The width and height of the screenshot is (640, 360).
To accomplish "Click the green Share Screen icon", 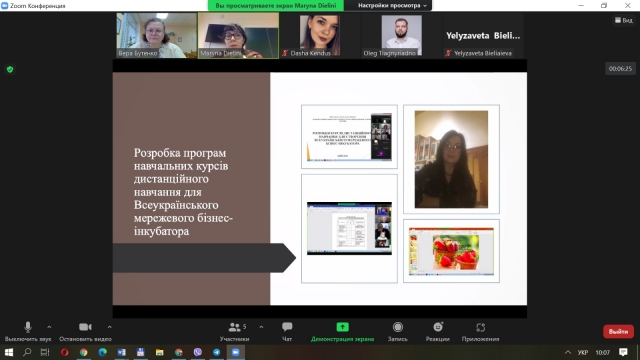I will (342, 327).
